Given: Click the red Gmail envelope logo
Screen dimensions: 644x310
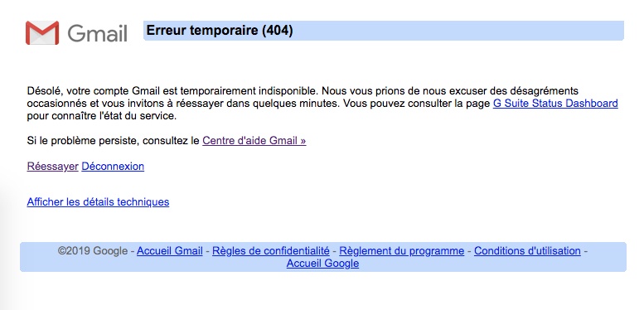Looking at the screenshot, I should click(x=42, y=33).
